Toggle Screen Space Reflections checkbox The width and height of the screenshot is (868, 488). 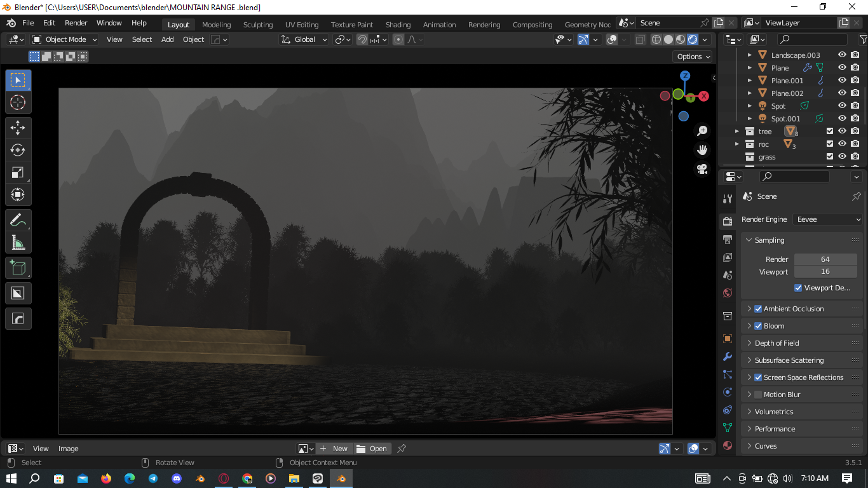coord(758,377)
